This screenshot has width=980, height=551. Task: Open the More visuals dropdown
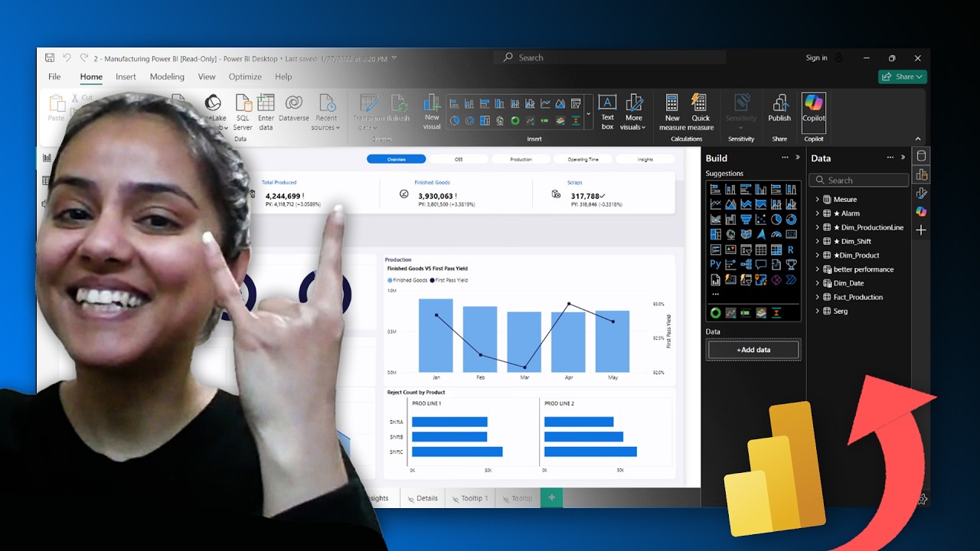coord(634,112)
